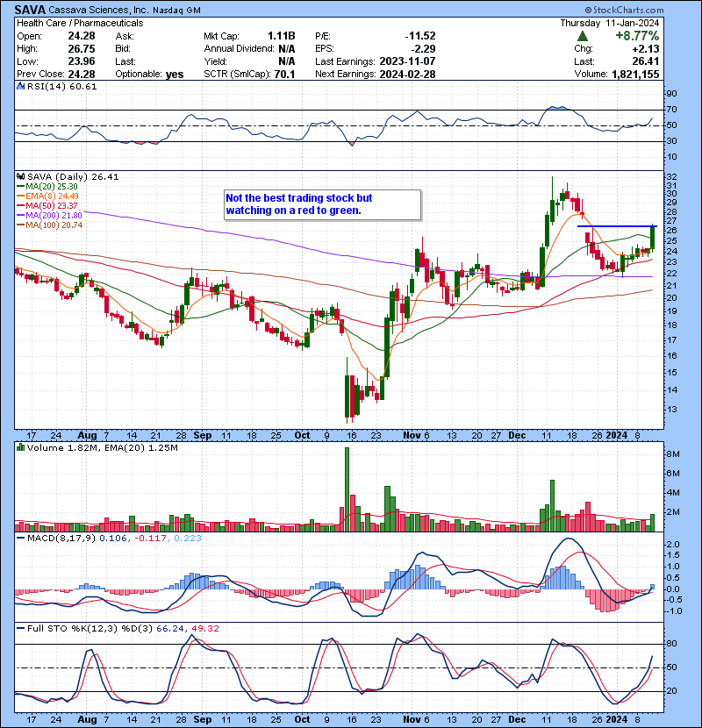Click the EPS -2.29 value
Image resolution: width=702 pixels, height=728 pixels.
click(x=423, y=49)
